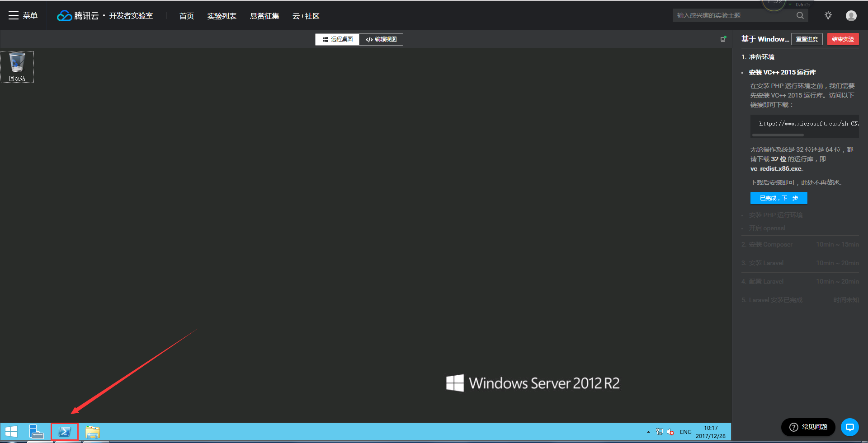
Task: Open the 云+社区 menu item
Action: [306, 16]
